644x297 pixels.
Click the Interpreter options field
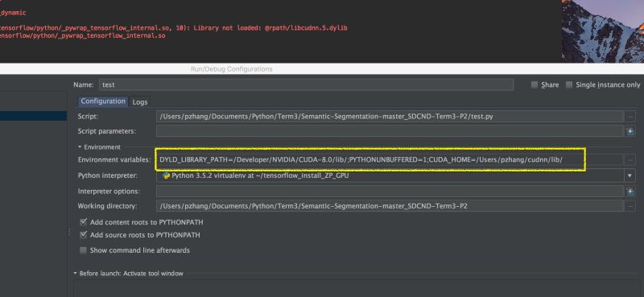[390, 191]
